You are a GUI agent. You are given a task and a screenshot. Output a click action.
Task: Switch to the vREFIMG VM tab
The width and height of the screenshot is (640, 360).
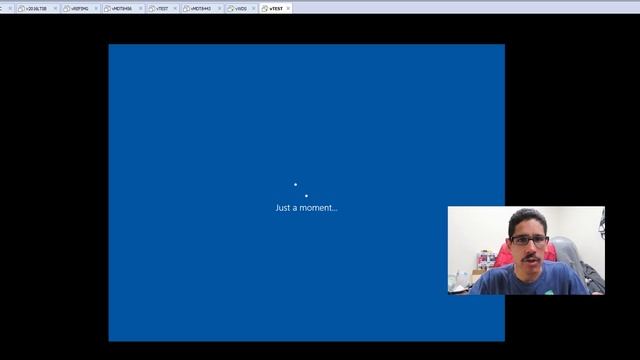tap(80, 8)
